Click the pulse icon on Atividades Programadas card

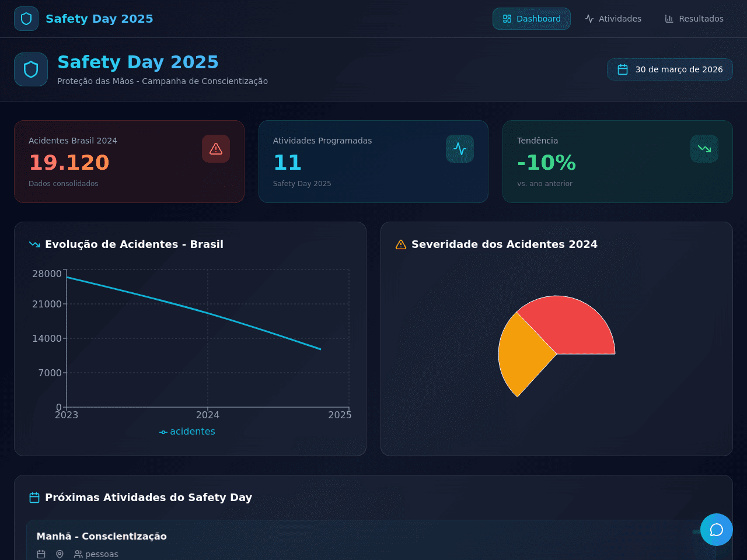[x=460, y=149]
